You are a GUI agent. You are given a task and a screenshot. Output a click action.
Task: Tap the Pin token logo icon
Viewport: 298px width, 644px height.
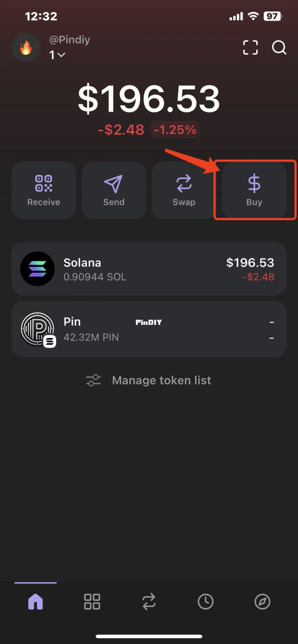click(x=37, y=329)
